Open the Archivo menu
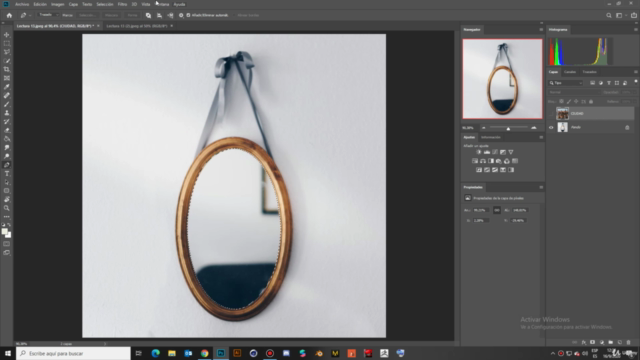The height and width of the screenshot is (360, 640). coord(22,4)
